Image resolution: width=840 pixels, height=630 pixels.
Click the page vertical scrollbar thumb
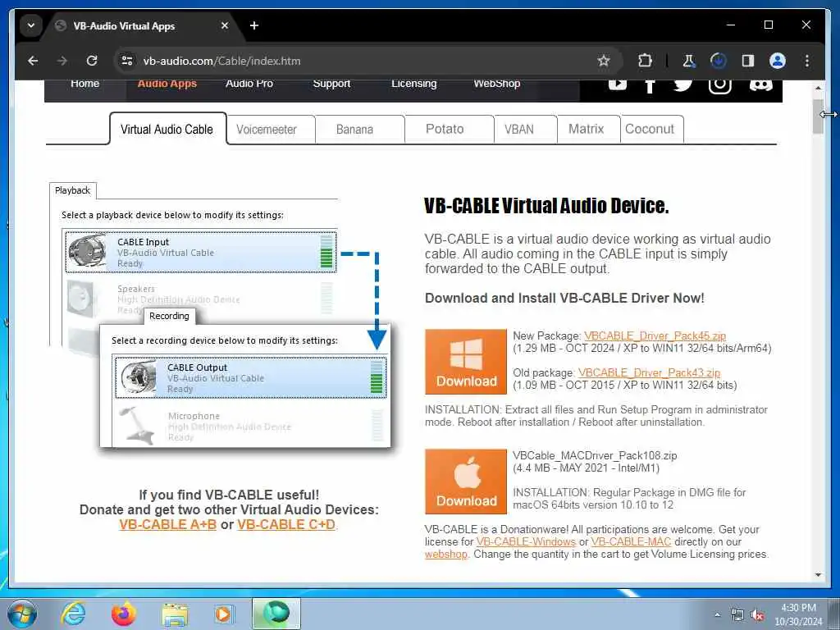818,116
